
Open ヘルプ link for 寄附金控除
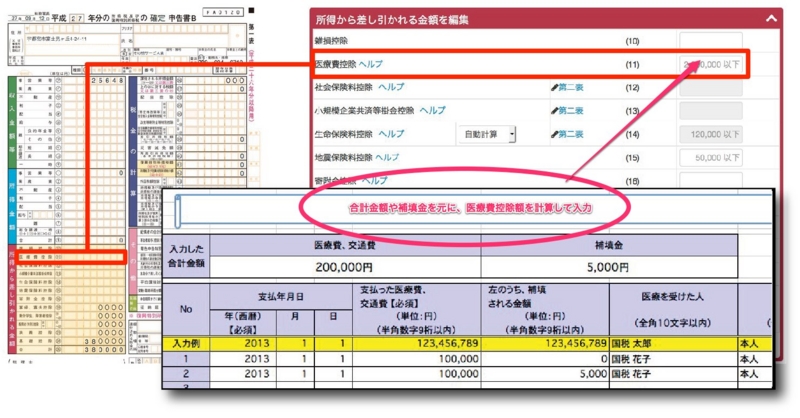(x=374, y=180)
